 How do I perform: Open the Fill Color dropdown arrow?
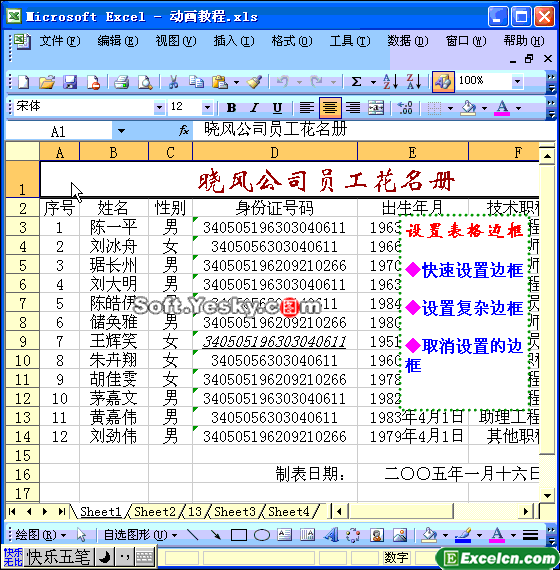point(484,108)
